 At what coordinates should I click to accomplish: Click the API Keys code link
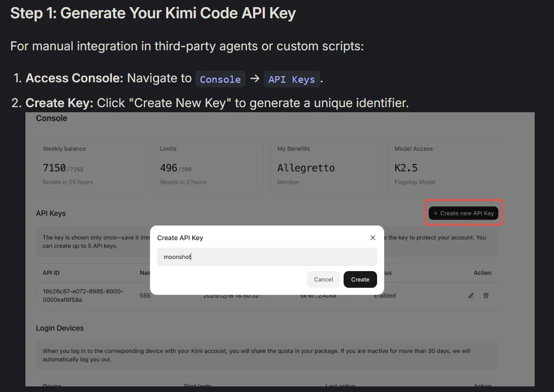coord(292,79)
